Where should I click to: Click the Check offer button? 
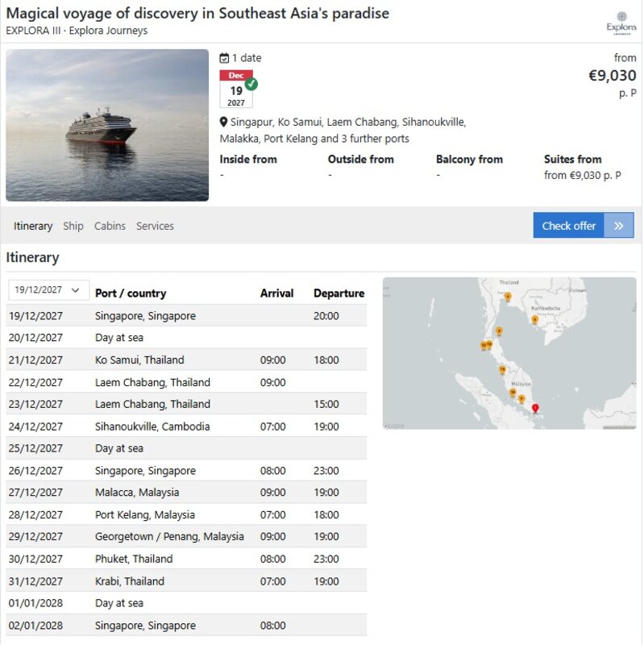(583, 226)
